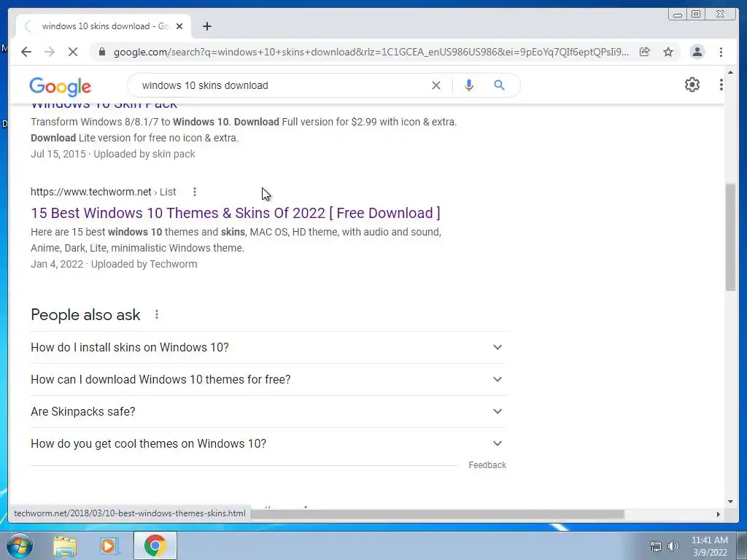Viewport: 747px width, 560px height.
Task: Click the Chrome taskbar icon
Action: point(155,545)
